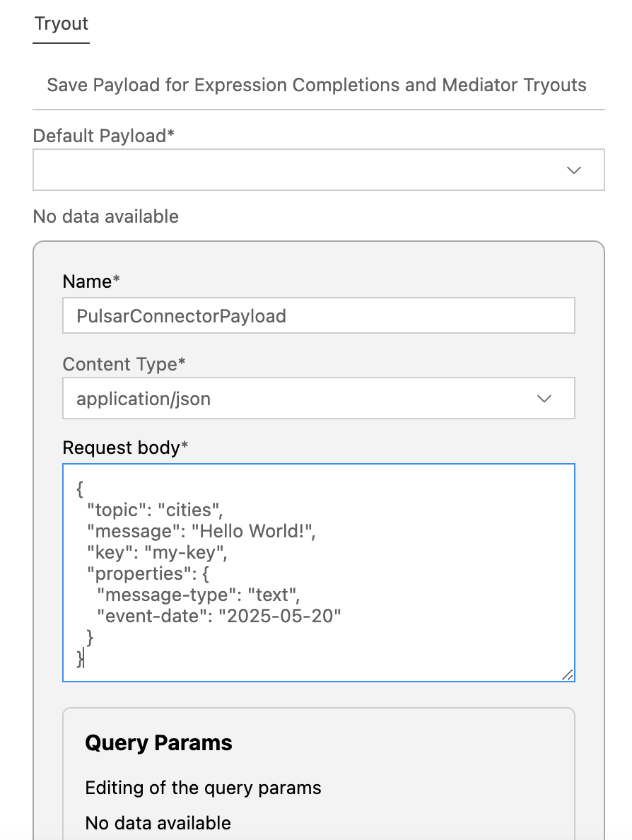Click the "event-date" line in body
The image size is (632, 840).
click(219, 616)
